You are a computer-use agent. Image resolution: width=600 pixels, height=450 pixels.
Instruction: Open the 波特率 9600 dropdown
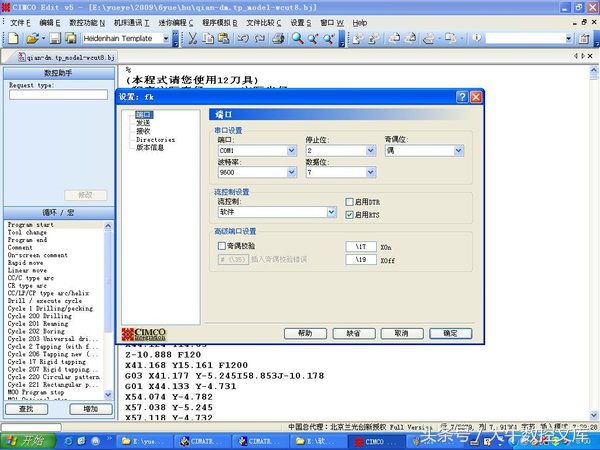pos(292,173)
